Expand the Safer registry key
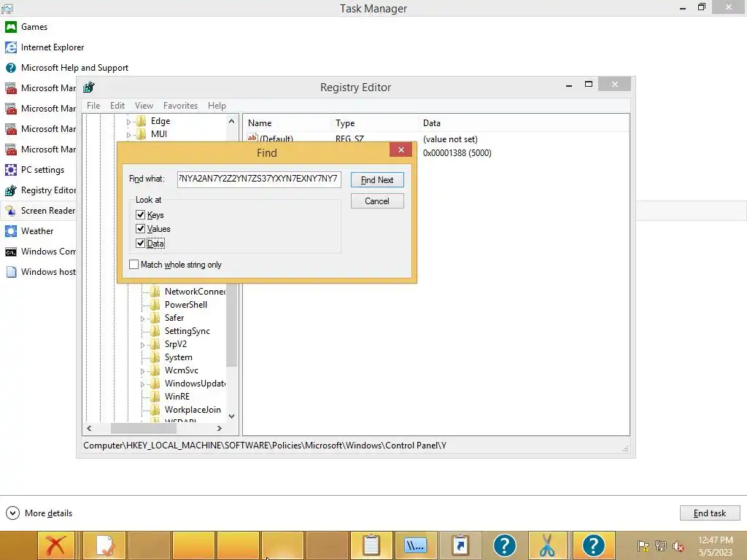Screen dimensions: 747x560 click(142, 319)
